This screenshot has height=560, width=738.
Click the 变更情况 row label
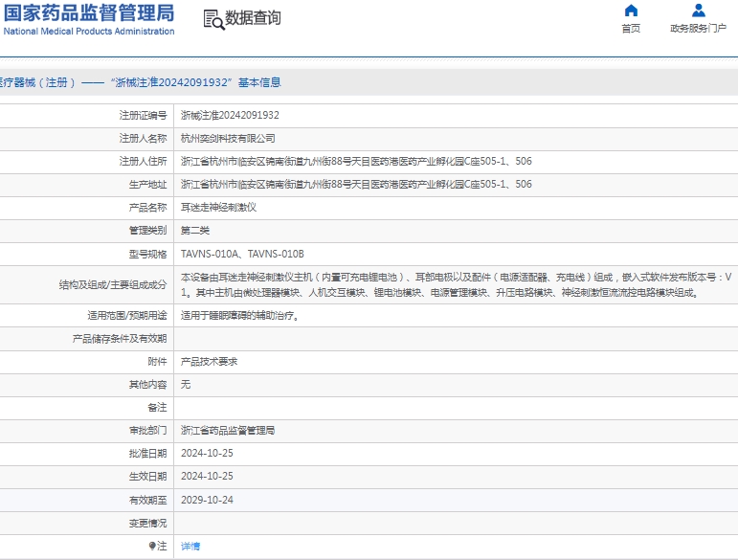(147, 524)
